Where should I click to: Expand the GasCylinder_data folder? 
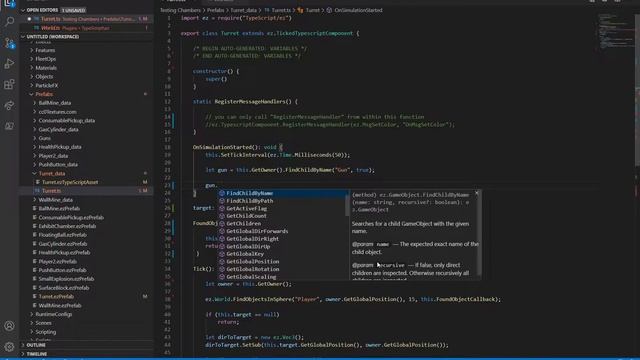[58, 129]
